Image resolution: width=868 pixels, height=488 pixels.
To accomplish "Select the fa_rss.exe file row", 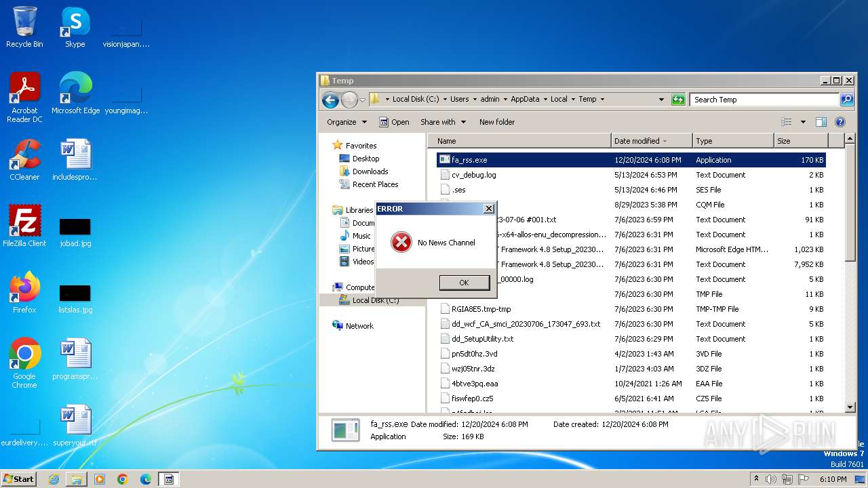I will pyautogui.click(x=631, y=160).
